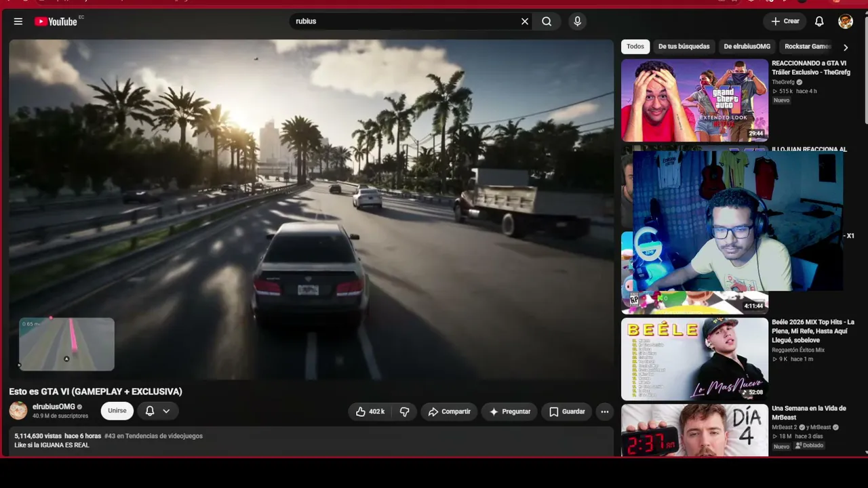
Task: Open #43 en Tendencias de videojuegos link
Action: click(x=153, y=436)
